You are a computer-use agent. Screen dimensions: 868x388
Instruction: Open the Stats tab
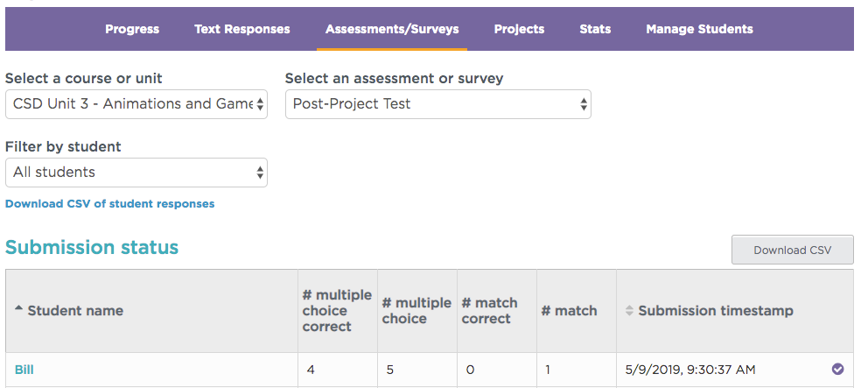click(x=595, y=30)
